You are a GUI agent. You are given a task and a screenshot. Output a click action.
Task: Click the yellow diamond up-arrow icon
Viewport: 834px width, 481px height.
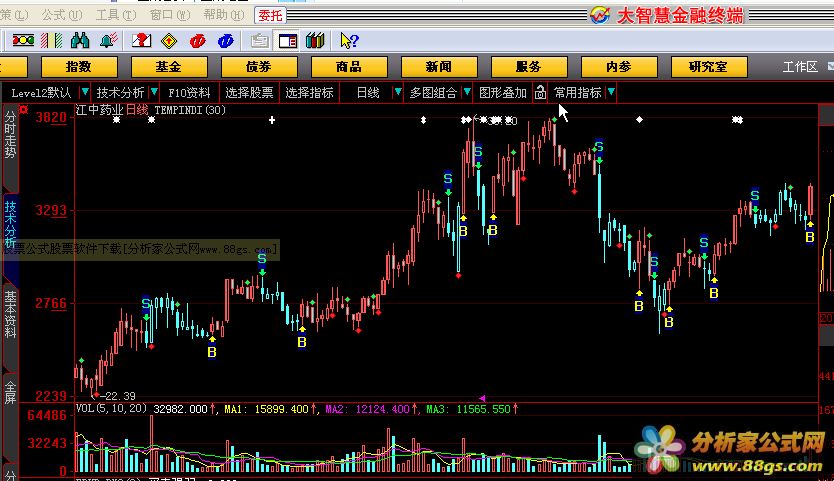(x=169, y=40)
